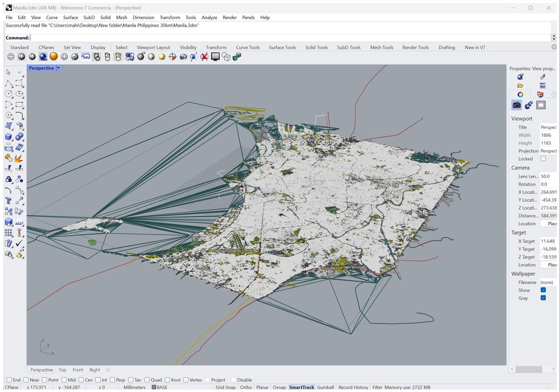This screenshot has width=559, height=392.
Task: Open the Analyze menu
Action: click(209, 18)
